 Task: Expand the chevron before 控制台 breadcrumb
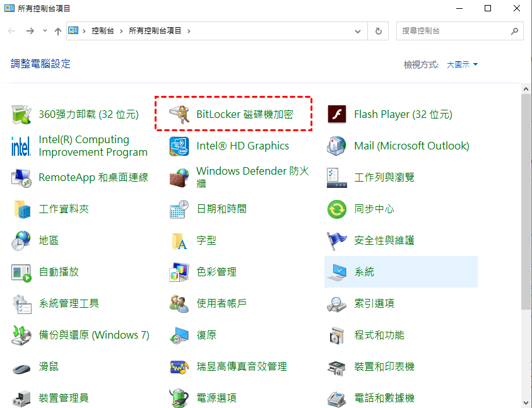(84, 31)
